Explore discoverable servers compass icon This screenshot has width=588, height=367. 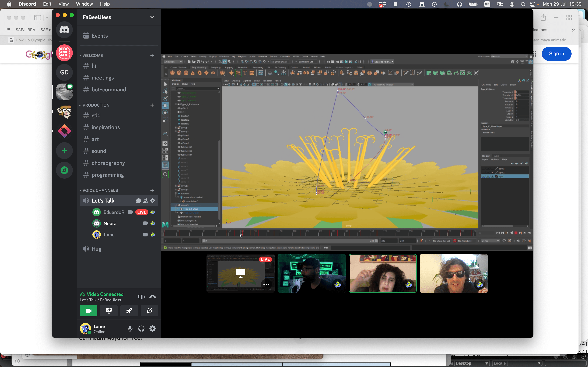point(64,170)
